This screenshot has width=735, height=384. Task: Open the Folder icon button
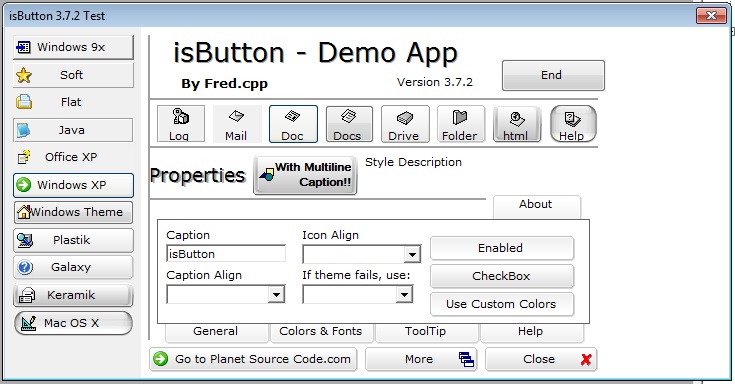coord(461,124)
